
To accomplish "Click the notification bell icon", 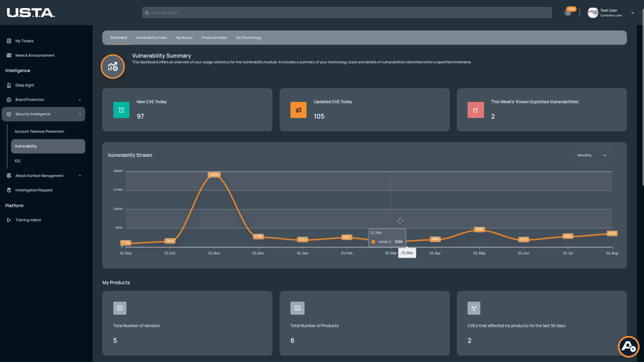I will pyautogui.click(x=568, y=13).
